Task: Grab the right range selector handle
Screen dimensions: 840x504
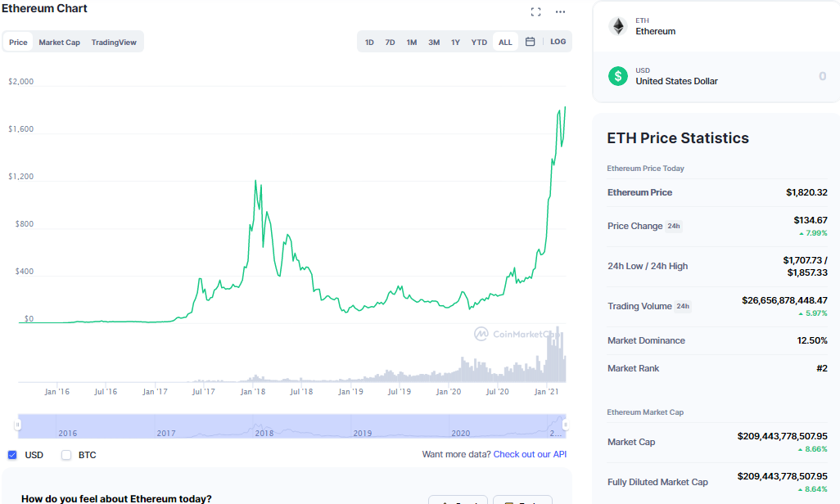Action: click(x=565, y=425)
